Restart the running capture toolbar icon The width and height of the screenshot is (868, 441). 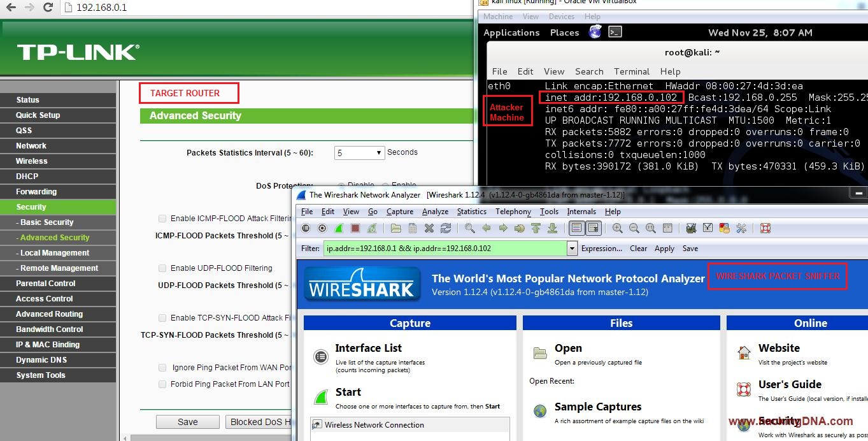coord(372,228)
